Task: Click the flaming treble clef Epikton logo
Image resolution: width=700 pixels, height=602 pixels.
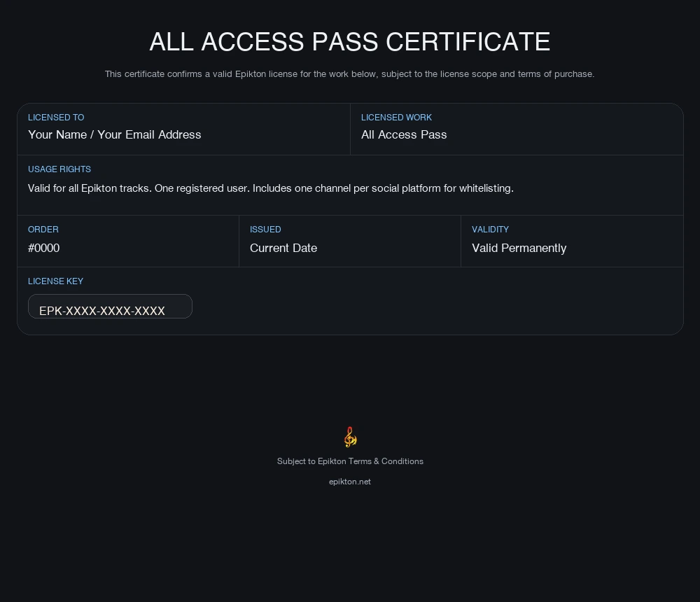Action: (350, 436)
